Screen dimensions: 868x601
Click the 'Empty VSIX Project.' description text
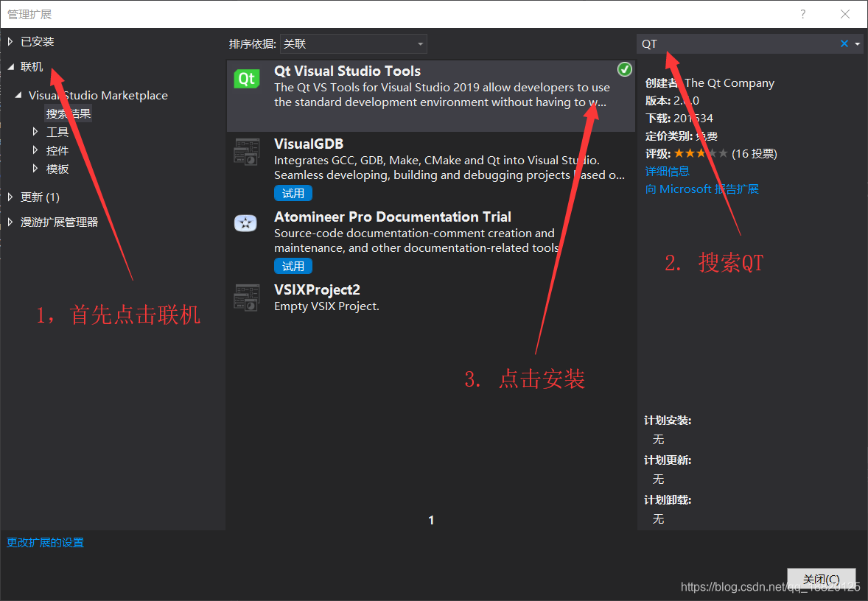pos(326,306)
